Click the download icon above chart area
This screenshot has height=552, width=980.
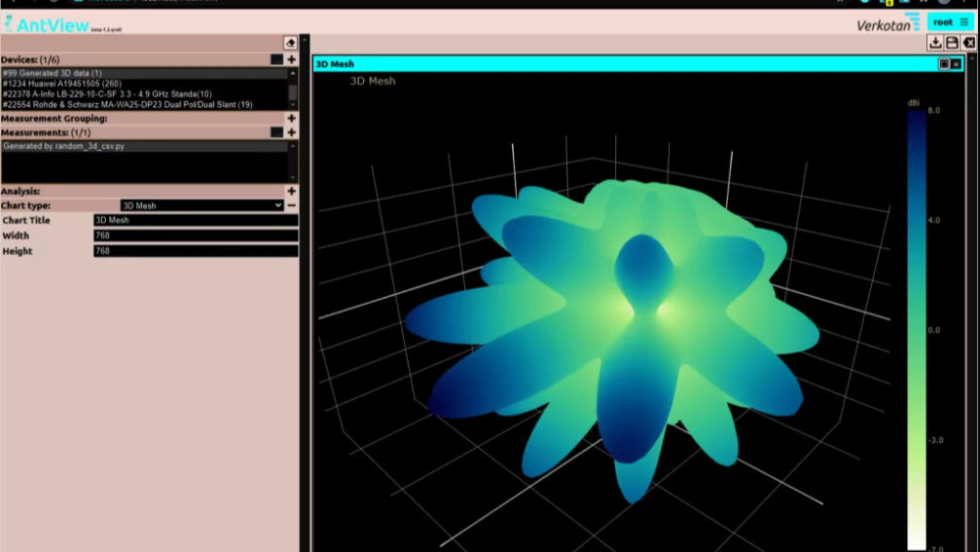click(x=935, y=43)
